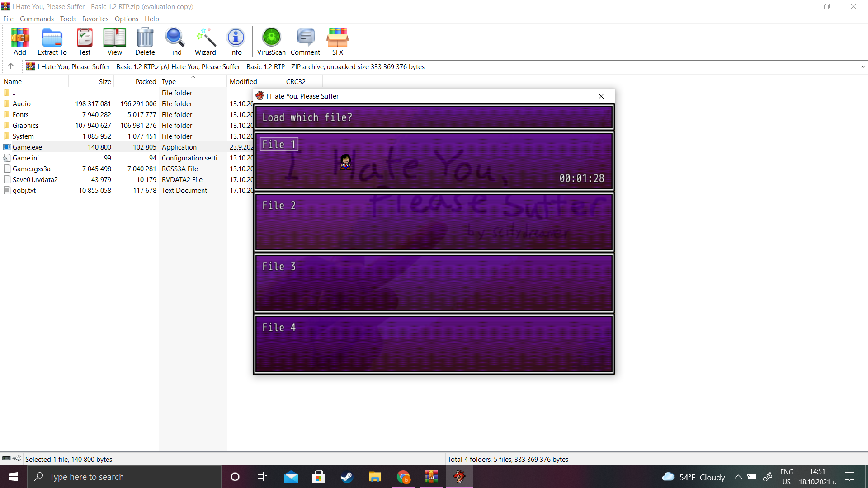
Task: Click the Delete trash can icon
Action: [145, 42]
